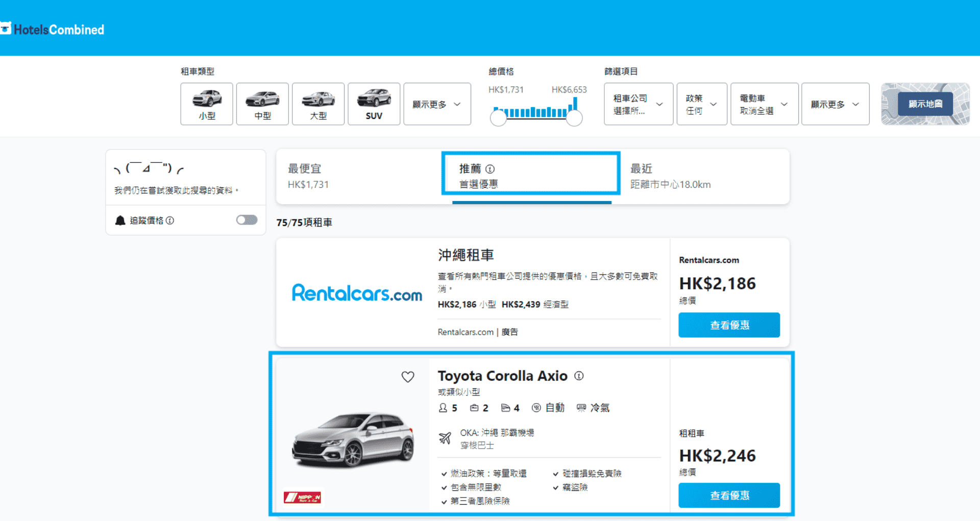The image size is (980, 521).
Task: Click info icon next to Toyota Corolla Axio
Action: tap(579, 376)
